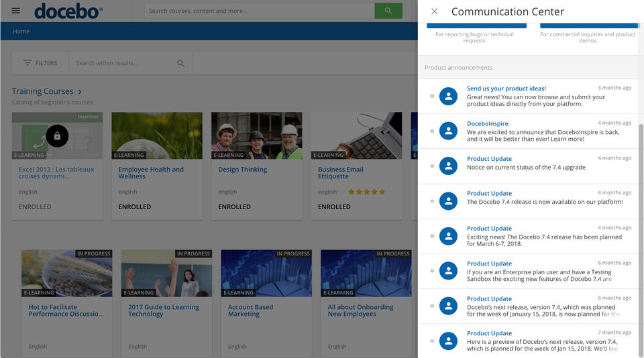
Task: Click avatar icon of 7.4 upgrade status notice
Action: click(x=448, y=166)
